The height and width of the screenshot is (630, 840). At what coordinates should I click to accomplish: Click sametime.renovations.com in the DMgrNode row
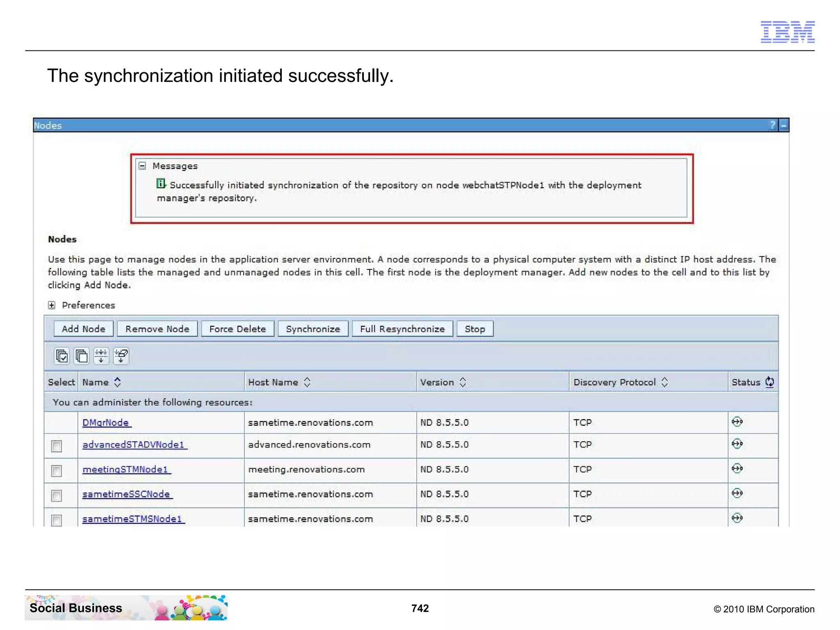(310, 422)
